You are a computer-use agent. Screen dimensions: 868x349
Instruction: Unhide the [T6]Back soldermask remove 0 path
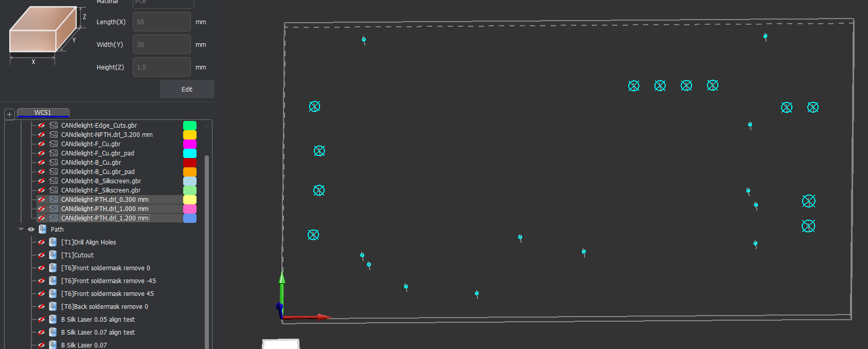(42, 306)
